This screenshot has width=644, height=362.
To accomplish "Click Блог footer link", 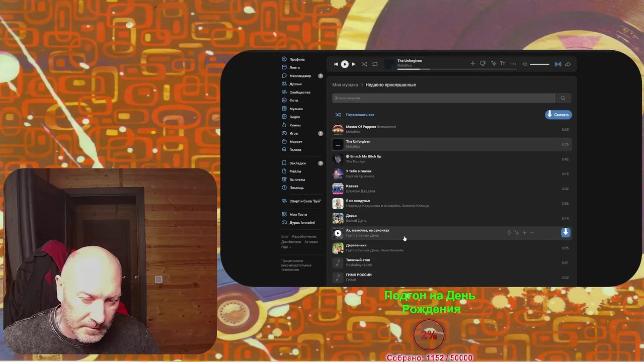I will pyautogui.click(x=285, y=236).
